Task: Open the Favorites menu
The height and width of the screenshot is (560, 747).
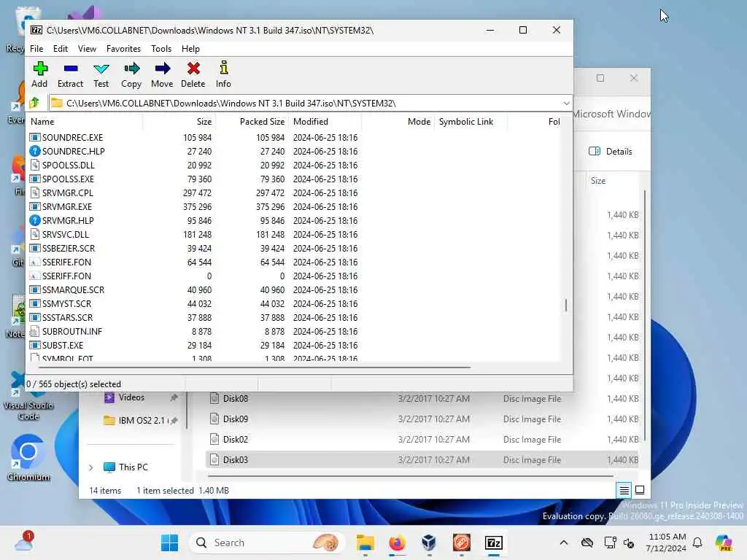Action: [x=123, y=49]
